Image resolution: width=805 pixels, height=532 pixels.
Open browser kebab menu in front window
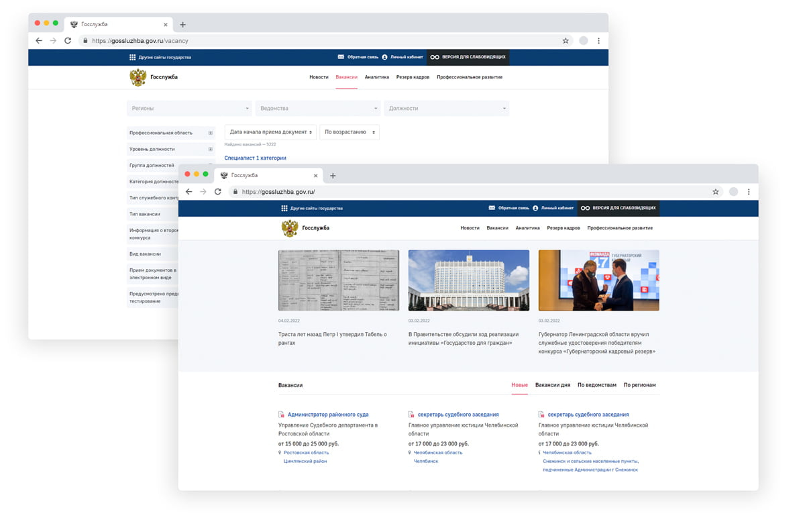click(x=749, y=192)
